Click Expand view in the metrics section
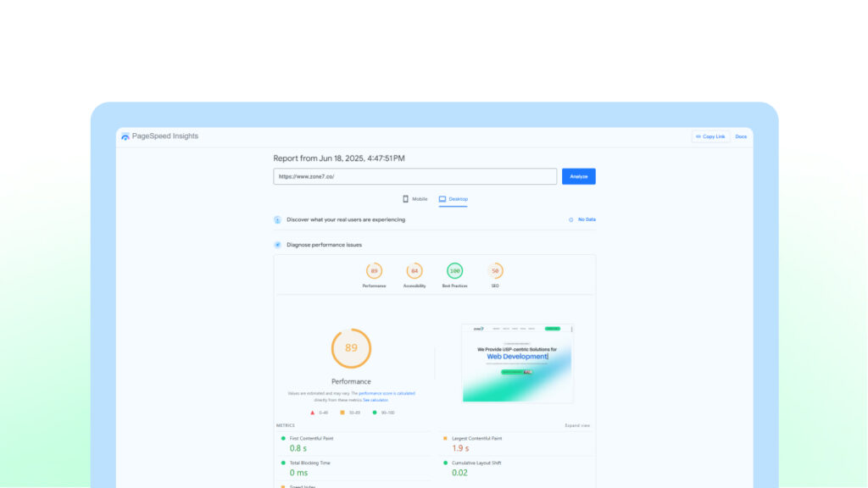 pyautogui.click(x=576, y=424)
